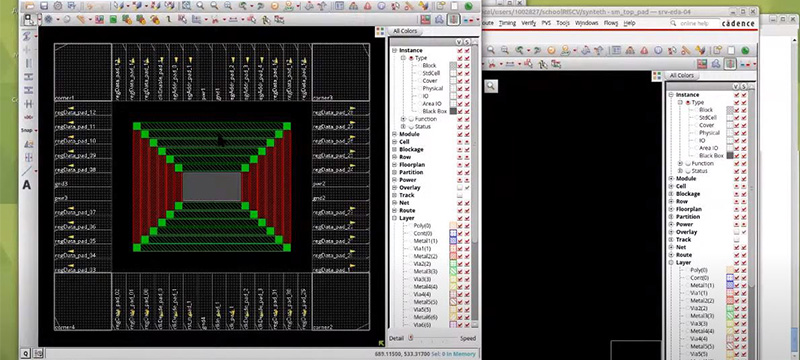Toggle Overlay visibility checkbox in right window panel

[736, 232]
